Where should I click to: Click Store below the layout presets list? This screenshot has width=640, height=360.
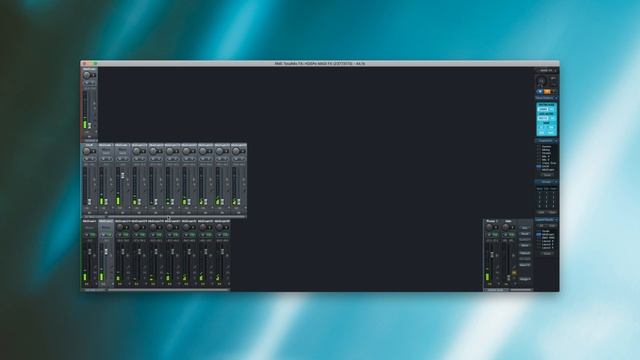coord(547,253)
